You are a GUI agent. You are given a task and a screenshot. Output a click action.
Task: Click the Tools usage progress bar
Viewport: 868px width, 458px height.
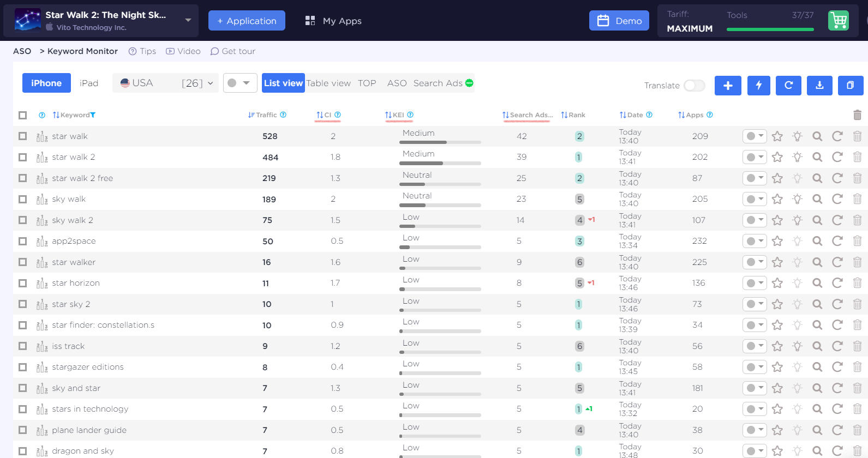(770, 29)
